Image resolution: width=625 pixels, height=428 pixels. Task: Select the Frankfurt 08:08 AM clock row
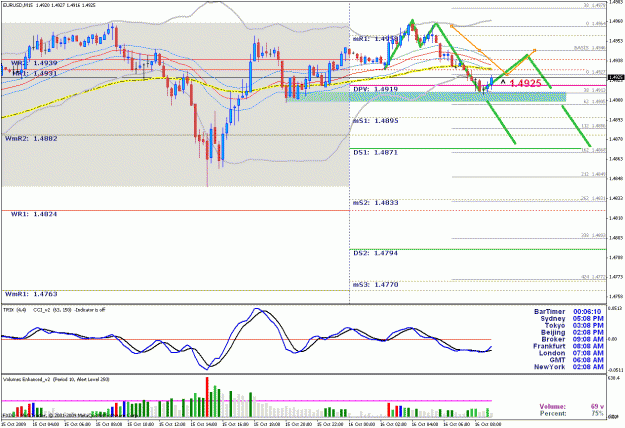pos(568,346)
